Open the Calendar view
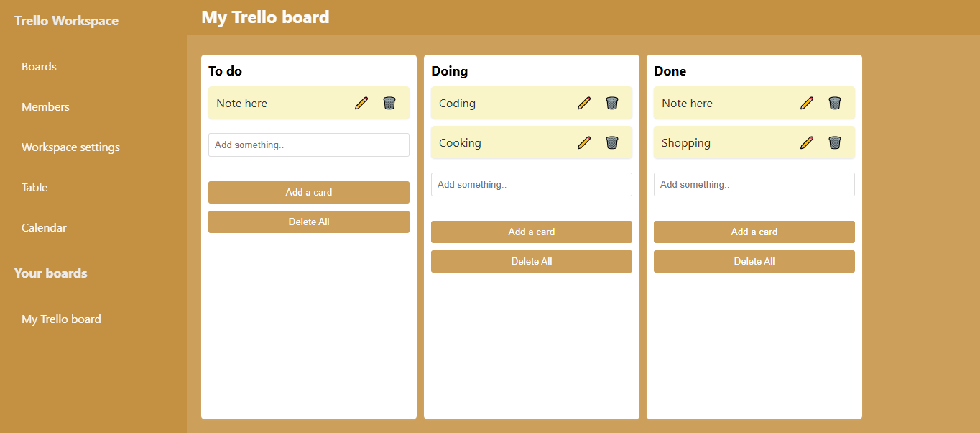The height and width of the screenshot is (433, 980). pyautogui.click(x=44, y=227)
